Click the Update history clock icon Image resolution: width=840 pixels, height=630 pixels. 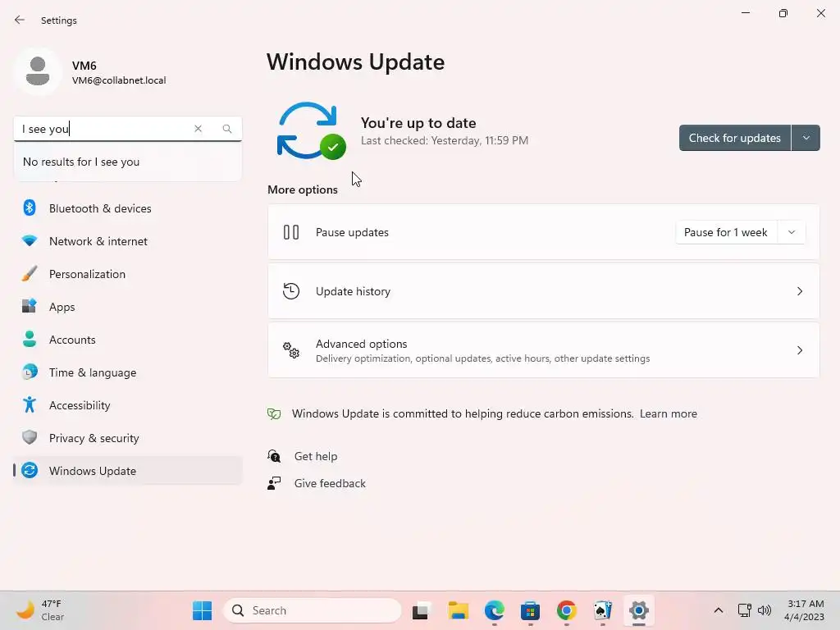pos(291,291)
